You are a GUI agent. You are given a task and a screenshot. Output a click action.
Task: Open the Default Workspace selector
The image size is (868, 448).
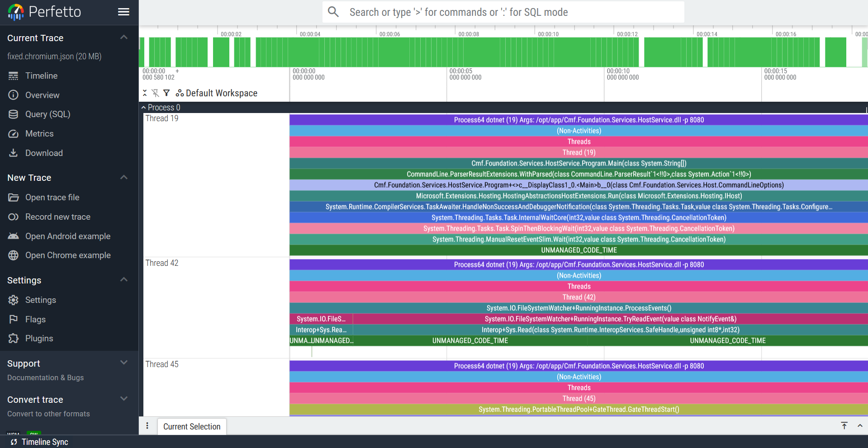click(217, 93)
